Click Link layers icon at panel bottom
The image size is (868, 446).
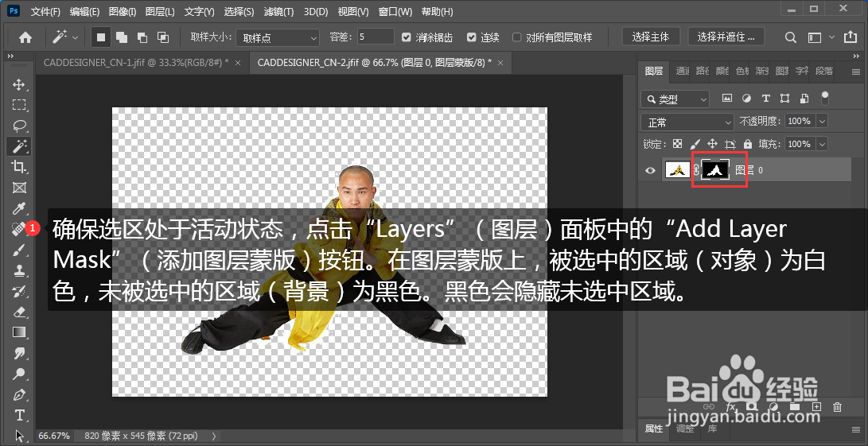pyautogui.click(x=709, y=407)
